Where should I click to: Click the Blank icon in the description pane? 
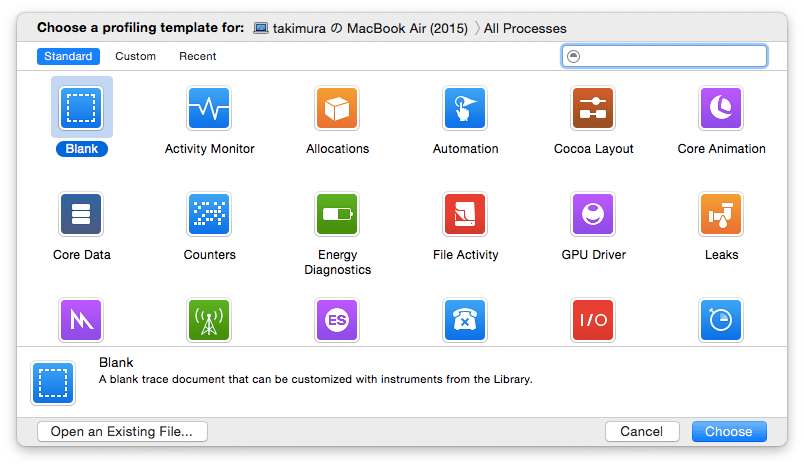pos(53,383)
